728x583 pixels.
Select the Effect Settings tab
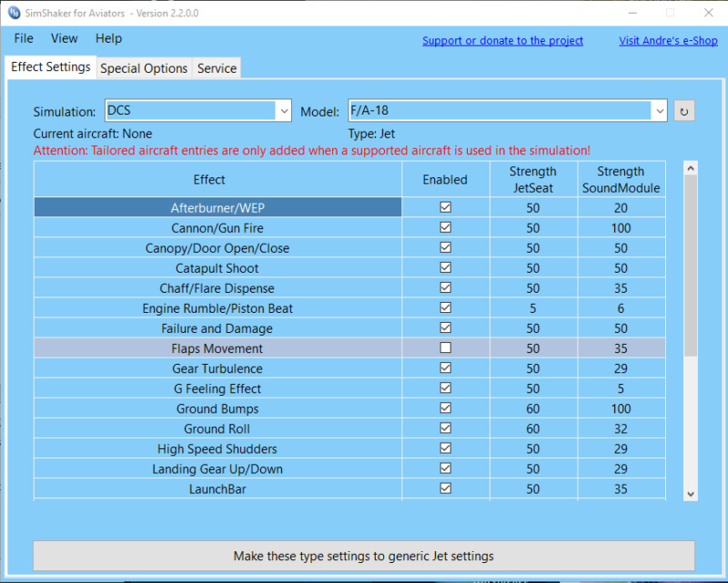pyautogui.click(x=51, y=67)
